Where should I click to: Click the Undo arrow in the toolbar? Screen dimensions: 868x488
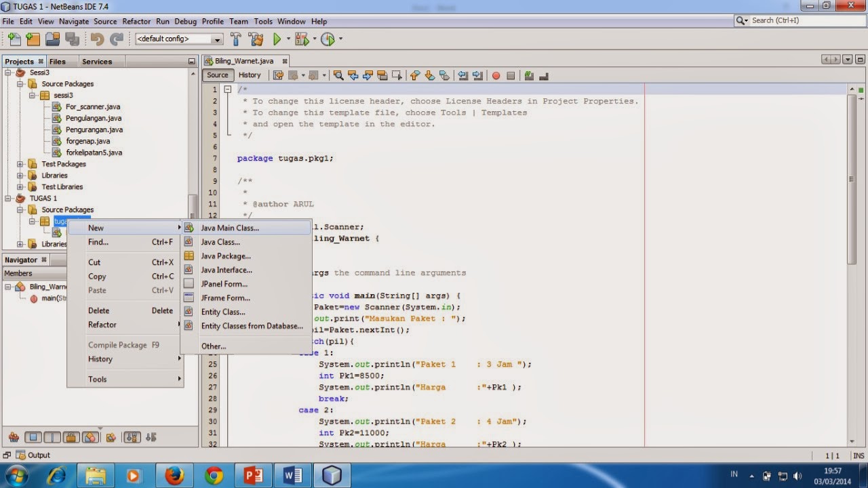[97, 39]
